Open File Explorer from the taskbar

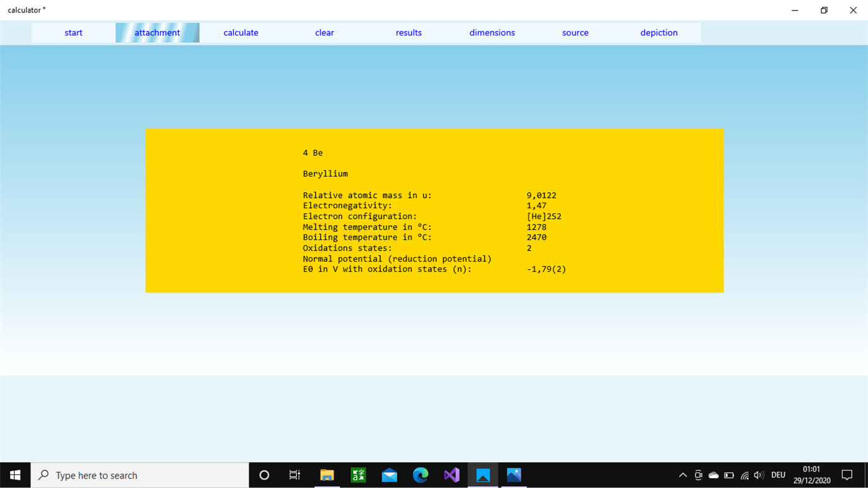327,475
